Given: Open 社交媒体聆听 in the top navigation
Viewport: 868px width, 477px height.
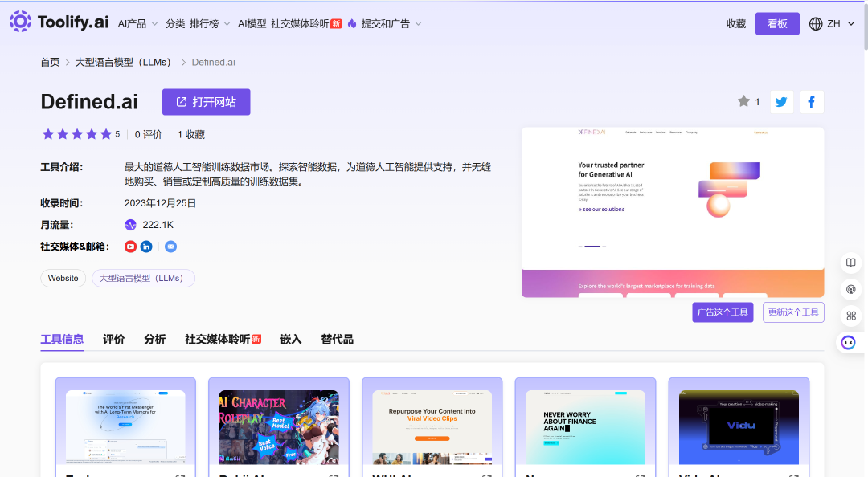Looking at the screenshot, I should (x=300, y=24).
